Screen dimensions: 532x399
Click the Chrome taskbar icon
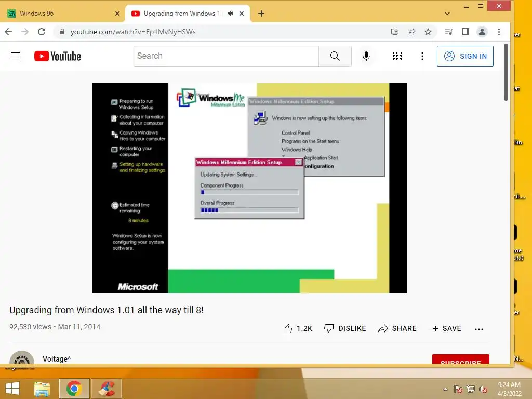74,389
